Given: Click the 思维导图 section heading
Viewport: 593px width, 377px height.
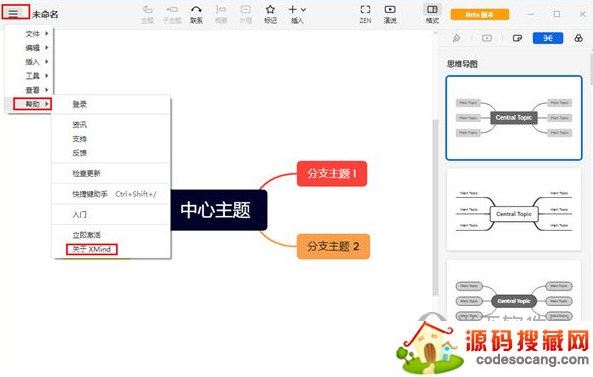Looking at the screenshot, I should coord(462,64).
